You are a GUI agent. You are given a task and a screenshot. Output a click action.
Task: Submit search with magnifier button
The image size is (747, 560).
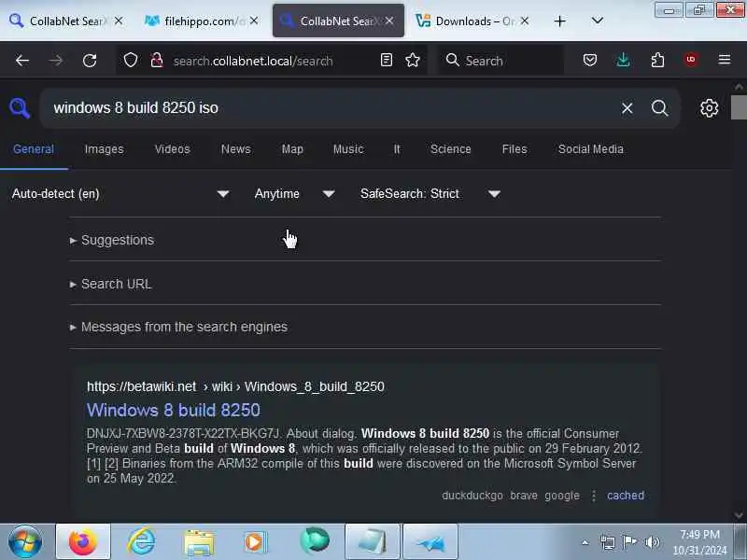(x=660, y=108)
